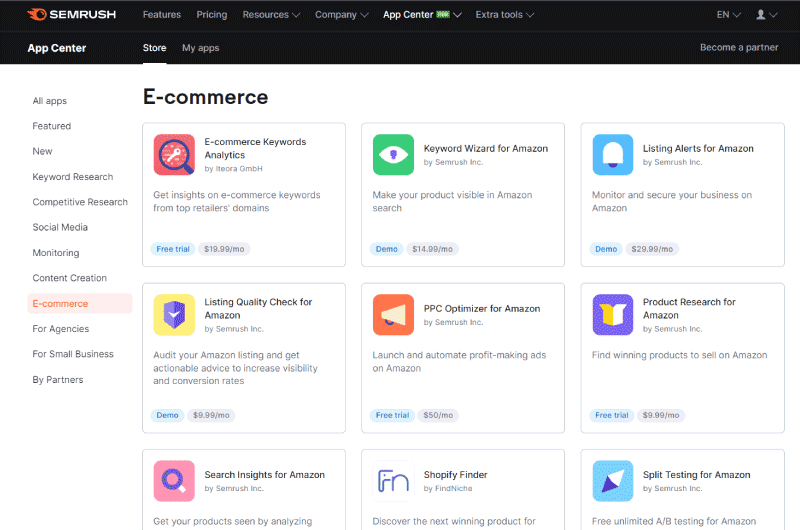The height and width of the screenshot is (530, 800).
Task: Expand the Extra tools dropdown
Action: 505,15
